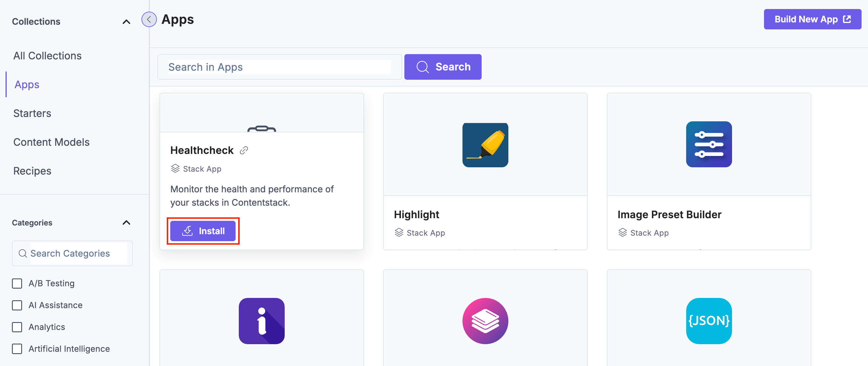The image size is (868, 366).
Task: Click the purple info app icon
Action: click(x=261, y=321)
